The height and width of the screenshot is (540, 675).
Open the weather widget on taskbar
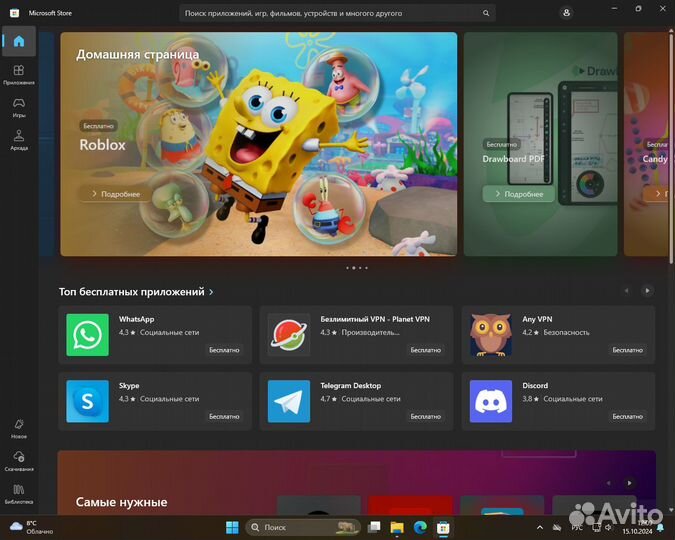click(31, 527)
